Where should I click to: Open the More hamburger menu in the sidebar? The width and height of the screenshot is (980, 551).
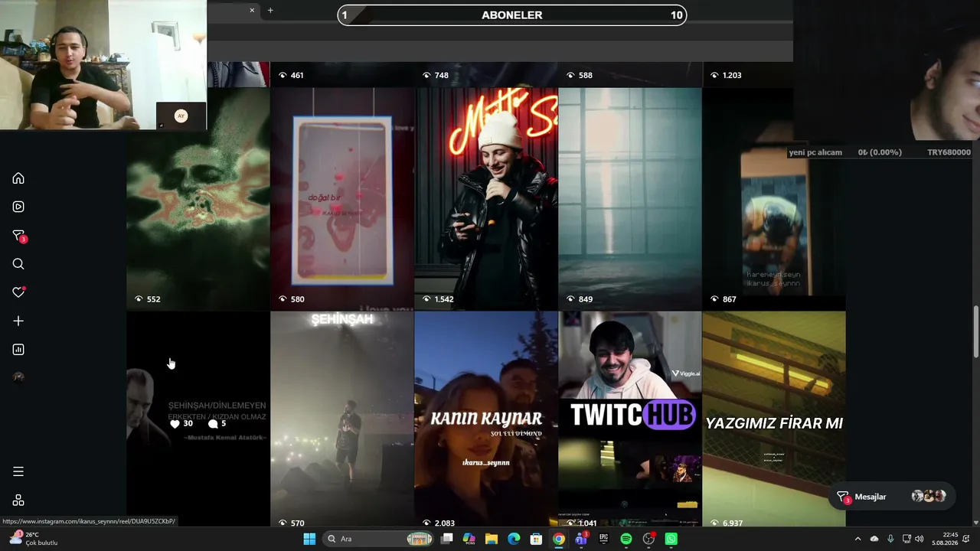point(18,471)
